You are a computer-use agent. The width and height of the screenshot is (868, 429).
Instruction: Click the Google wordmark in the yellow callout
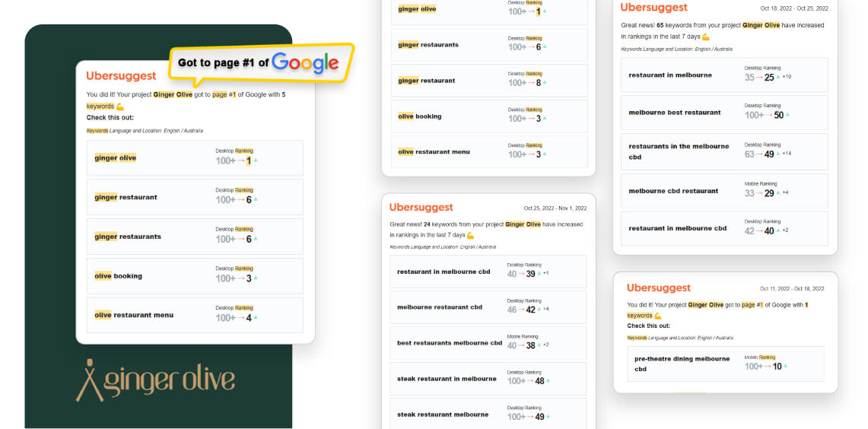tap(305, 63)
